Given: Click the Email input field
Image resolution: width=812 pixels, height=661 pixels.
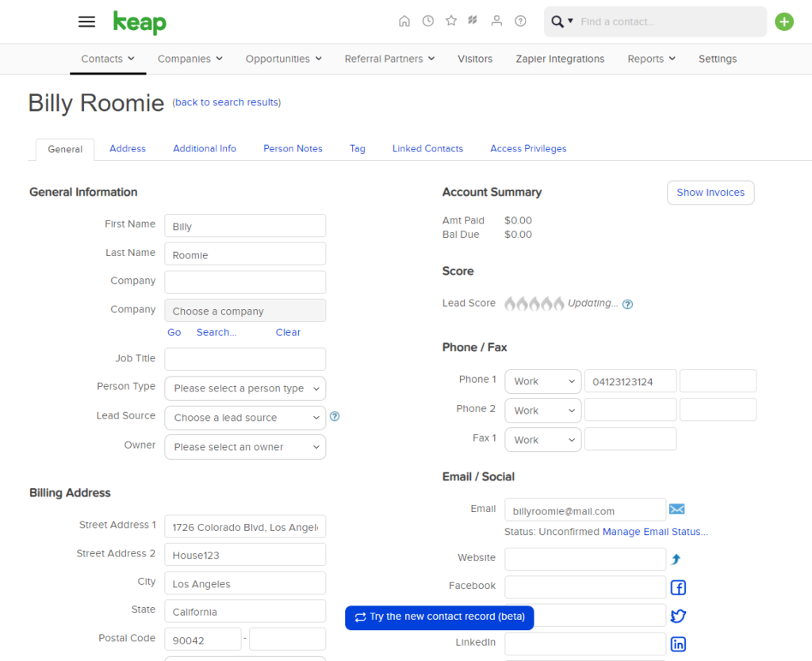Looking at the screenshot, I should tap(585, 510).
